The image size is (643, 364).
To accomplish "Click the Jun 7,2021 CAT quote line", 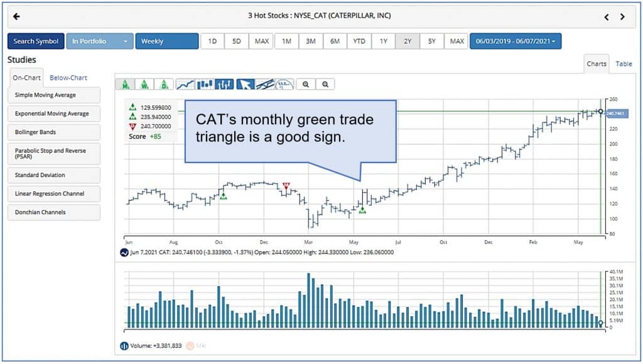I will tap(262, 252).
